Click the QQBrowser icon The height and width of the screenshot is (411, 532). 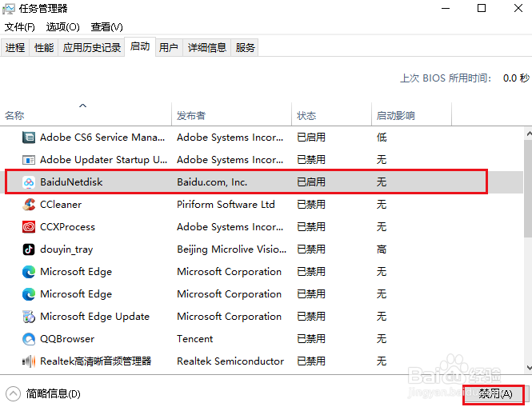click(x=29, y=339)
